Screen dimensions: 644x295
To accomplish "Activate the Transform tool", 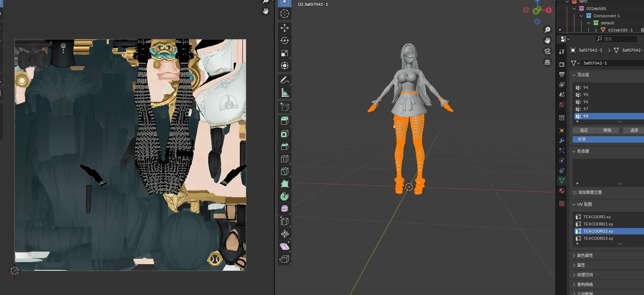I will 285,66.
